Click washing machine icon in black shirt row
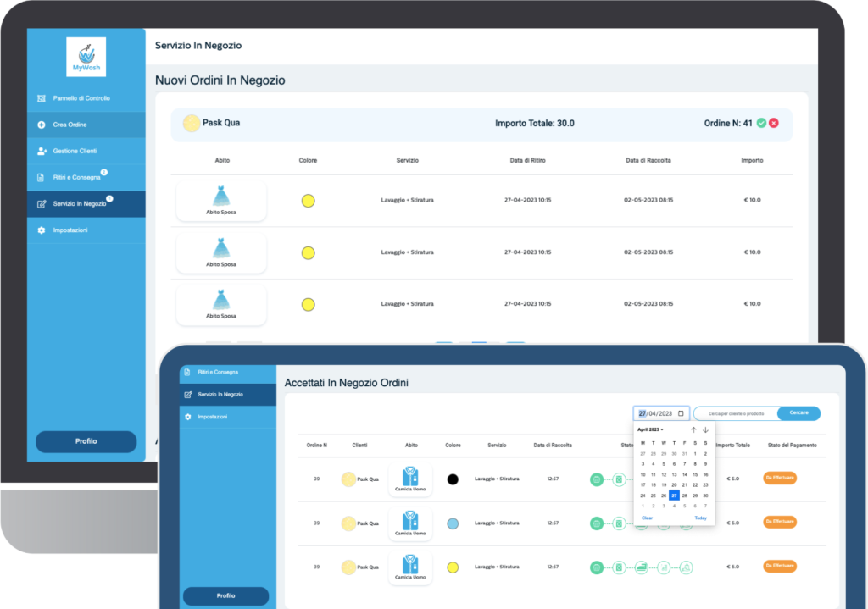This screenshot has width=868, height=609. click(x=619, y=479)
